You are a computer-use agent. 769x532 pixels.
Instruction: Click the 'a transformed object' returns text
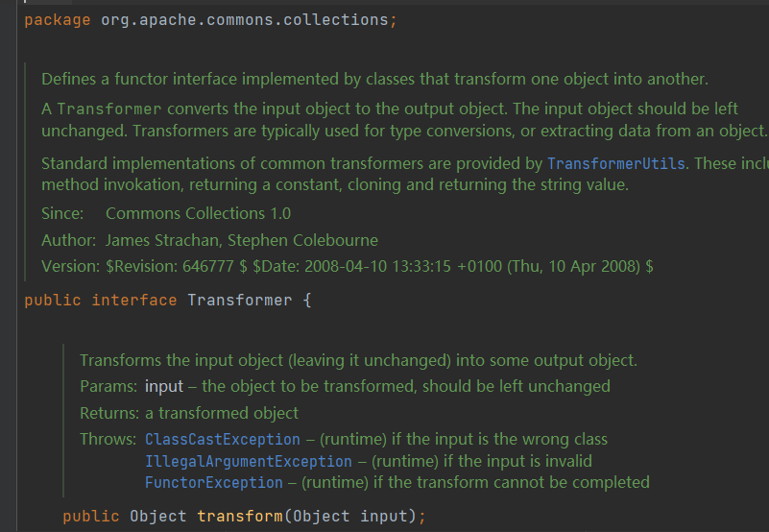(x=222, y=413)
